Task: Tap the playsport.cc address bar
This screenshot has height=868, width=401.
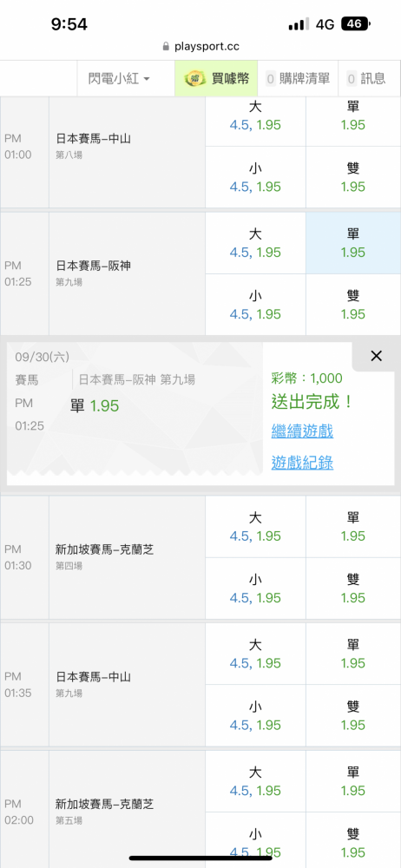Action: [200, 47]
